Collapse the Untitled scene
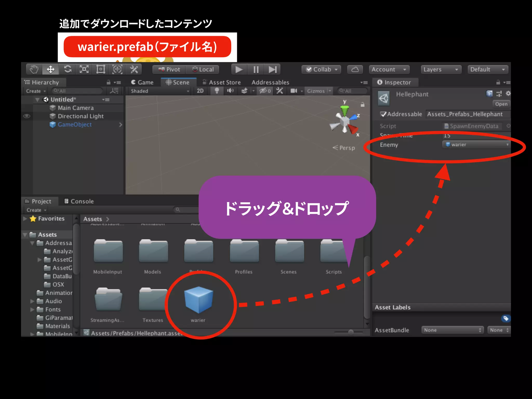This screenshot has width=532, height=399. click(37, 99)
